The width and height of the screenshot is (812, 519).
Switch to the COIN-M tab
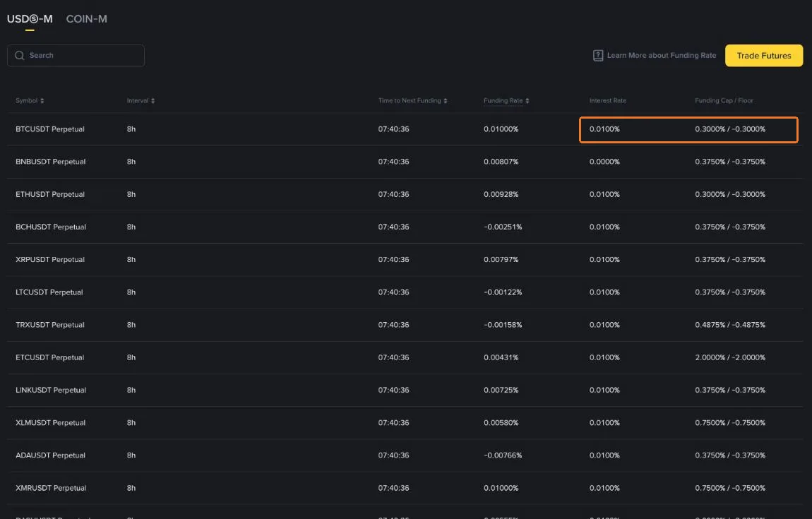tap(86, 19)
